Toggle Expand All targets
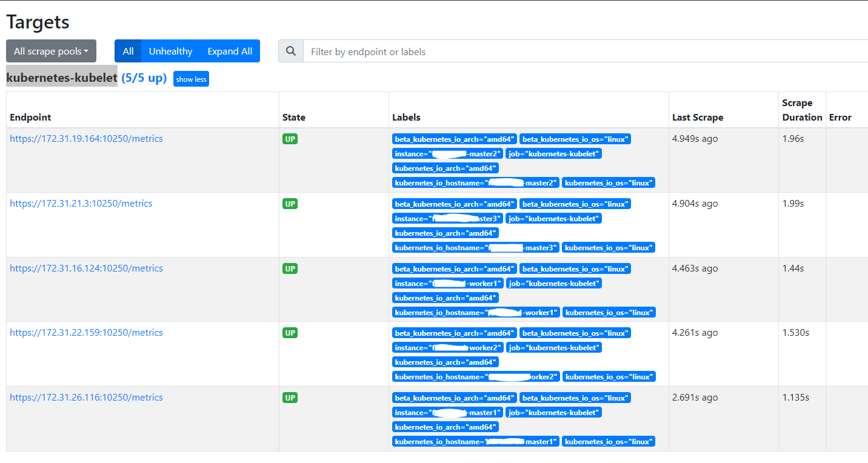The height and width of the screenshot is (463, 868). click(x=230, y=52)
